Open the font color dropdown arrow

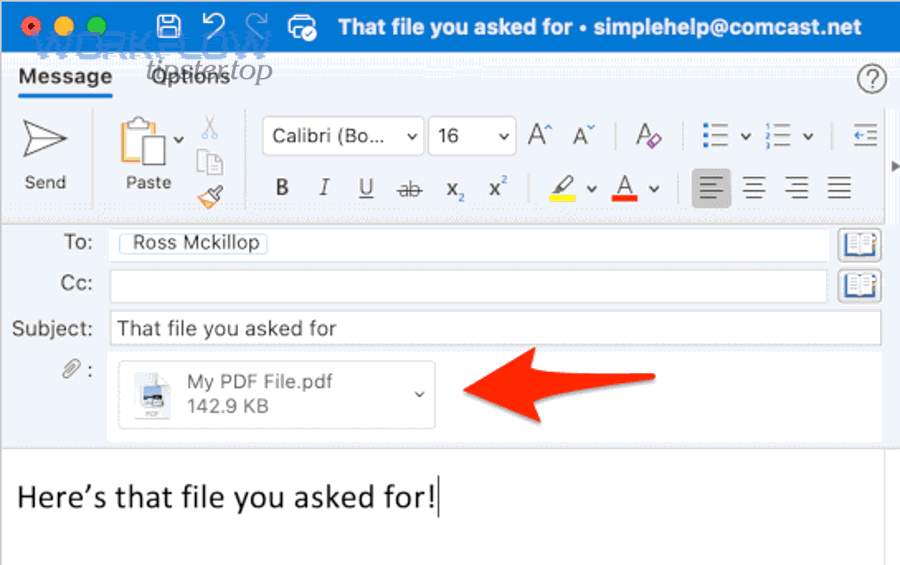[654, 188]
